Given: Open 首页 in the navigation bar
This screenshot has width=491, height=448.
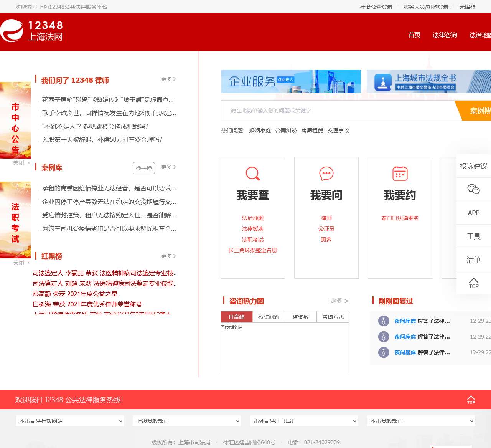Looking at the screenshot, I should pyautogui.click(x=414, y=35).
